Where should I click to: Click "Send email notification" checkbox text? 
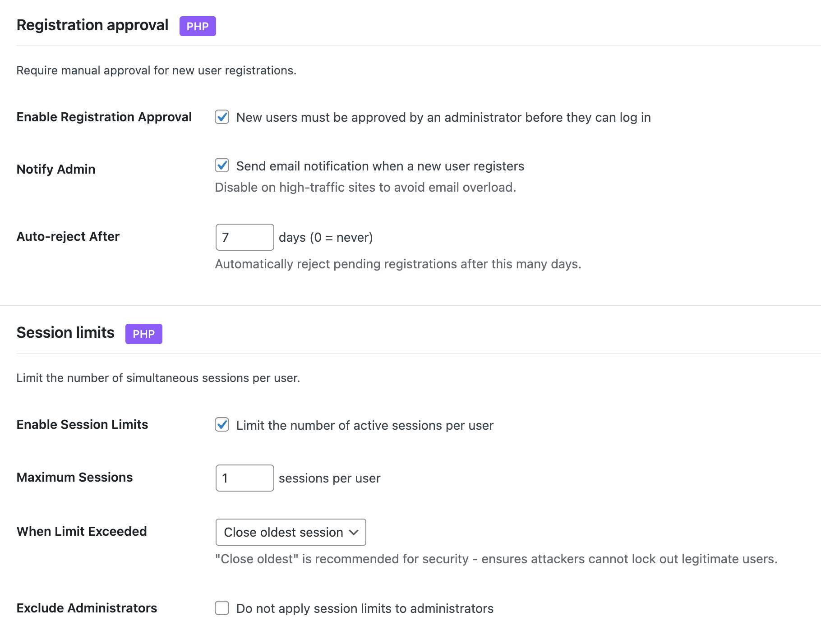pos(380,166)
